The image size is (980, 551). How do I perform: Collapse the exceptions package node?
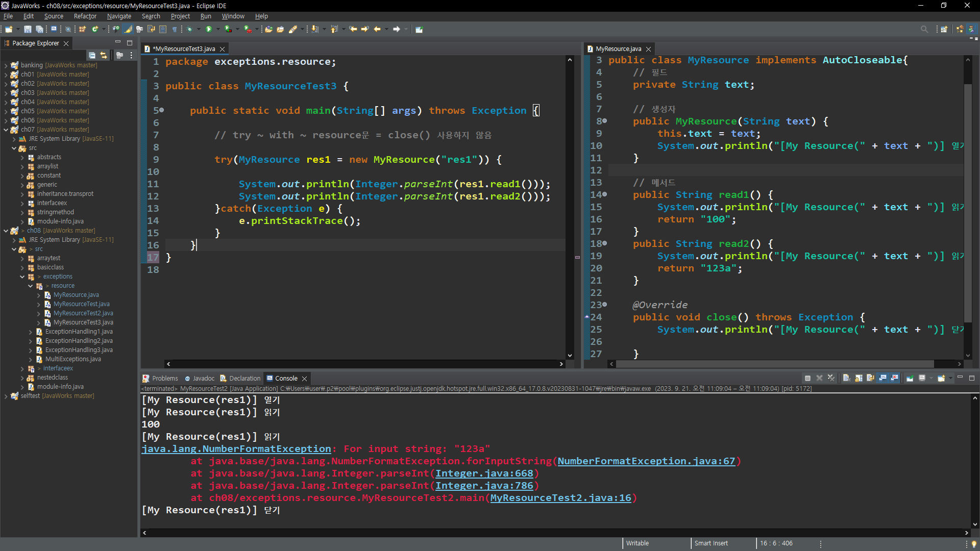(22, 277)
